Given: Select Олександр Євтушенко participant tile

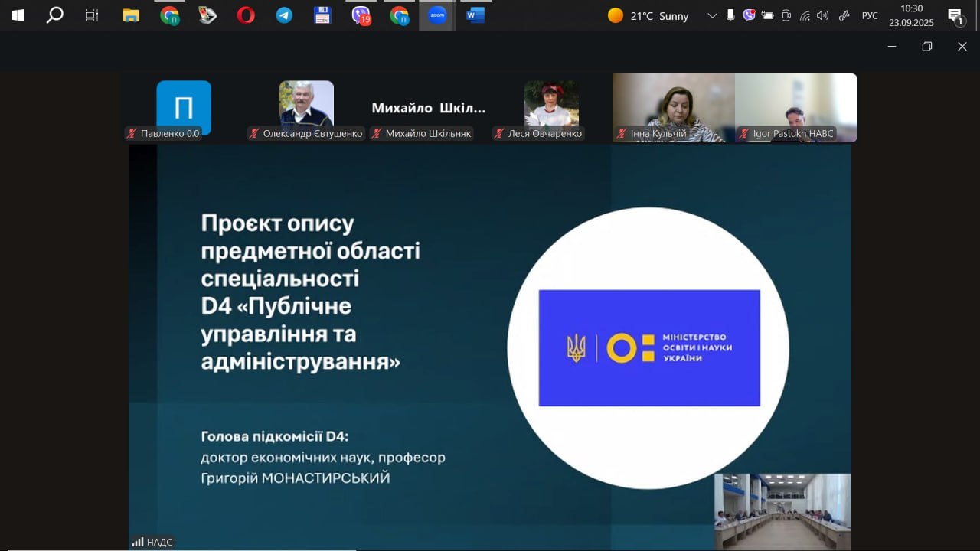Looking at the screenshot, I should point(306,108).
